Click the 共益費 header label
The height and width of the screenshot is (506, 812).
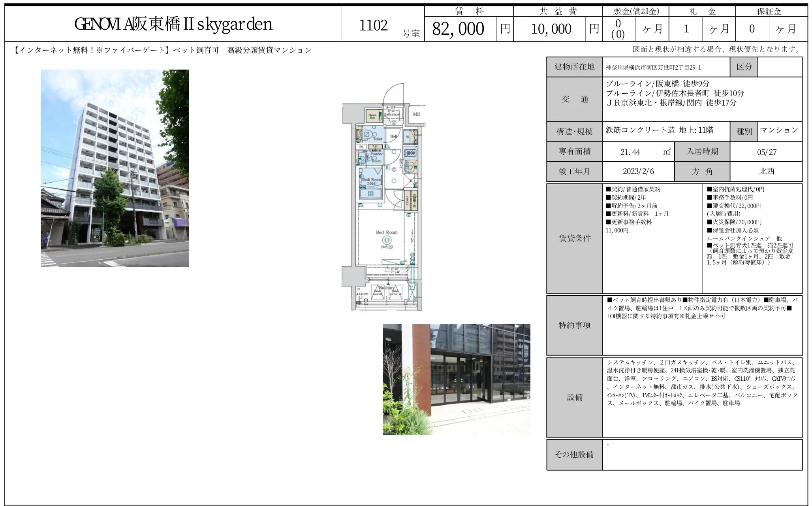(x=558, y=11)
